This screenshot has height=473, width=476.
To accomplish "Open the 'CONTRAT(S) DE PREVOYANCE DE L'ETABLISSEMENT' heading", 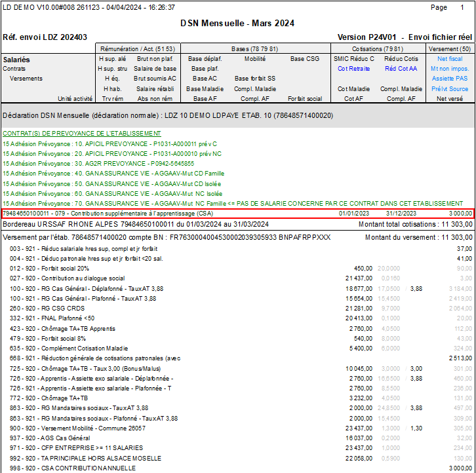I will click(81, 133).
